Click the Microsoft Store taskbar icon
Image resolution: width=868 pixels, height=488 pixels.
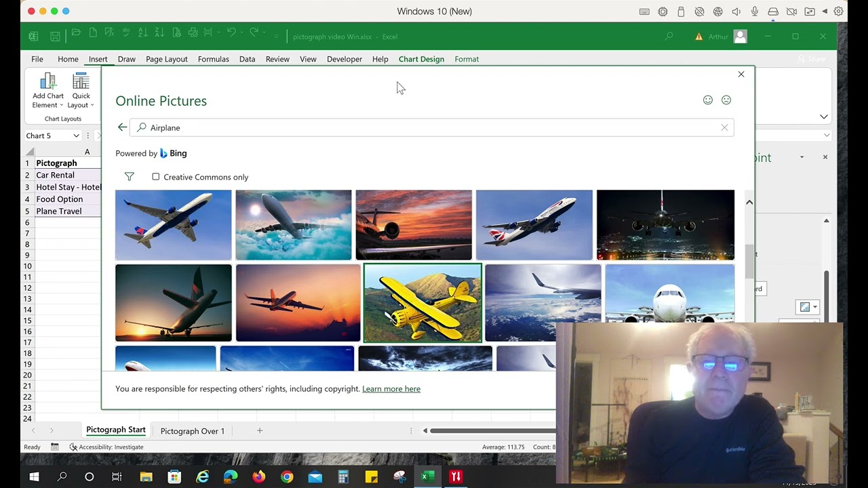(x=174, y=476)
